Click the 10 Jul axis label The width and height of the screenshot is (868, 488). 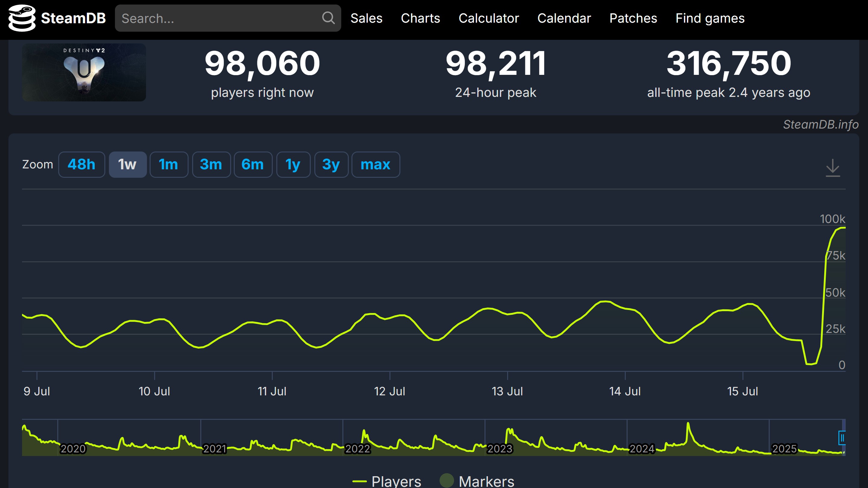click(154, 391)
